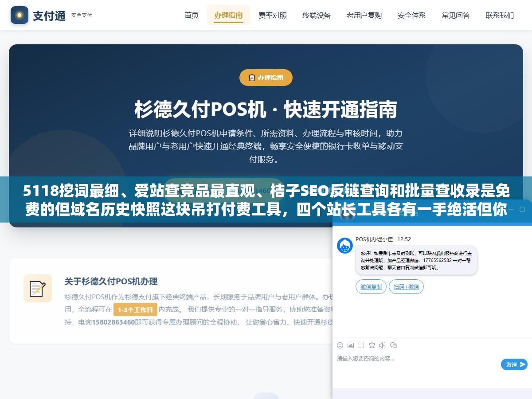Click the 1-3个工作日 highlighted tag
Screen dimensions: 532x399
point(135,309)
